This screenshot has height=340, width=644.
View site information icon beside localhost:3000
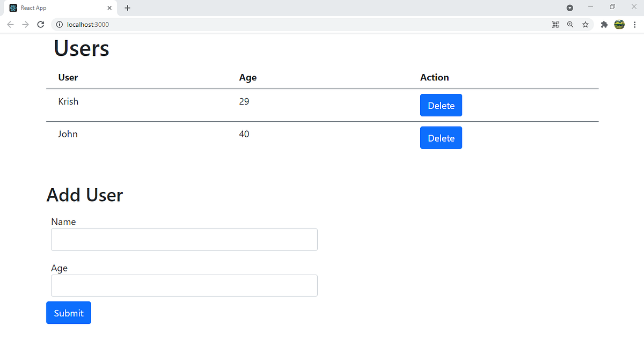point(60,25)
